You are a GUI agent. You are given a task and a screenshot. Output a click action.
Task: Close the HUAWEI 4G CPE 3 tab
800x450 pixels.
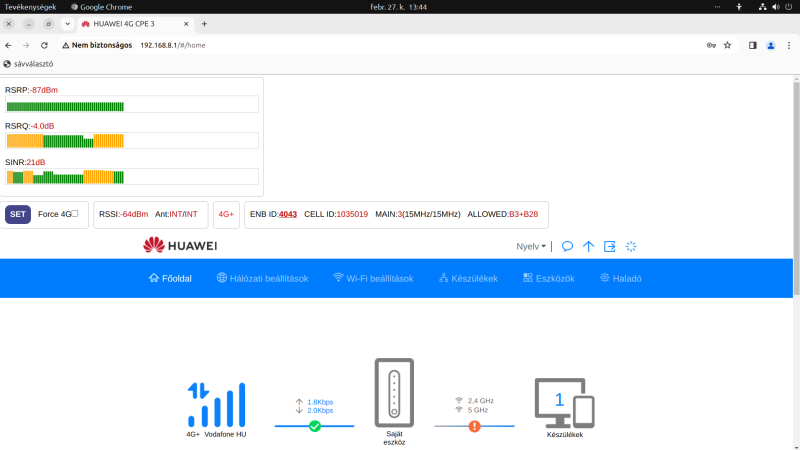pyautogui.click(x=186, y=24)
